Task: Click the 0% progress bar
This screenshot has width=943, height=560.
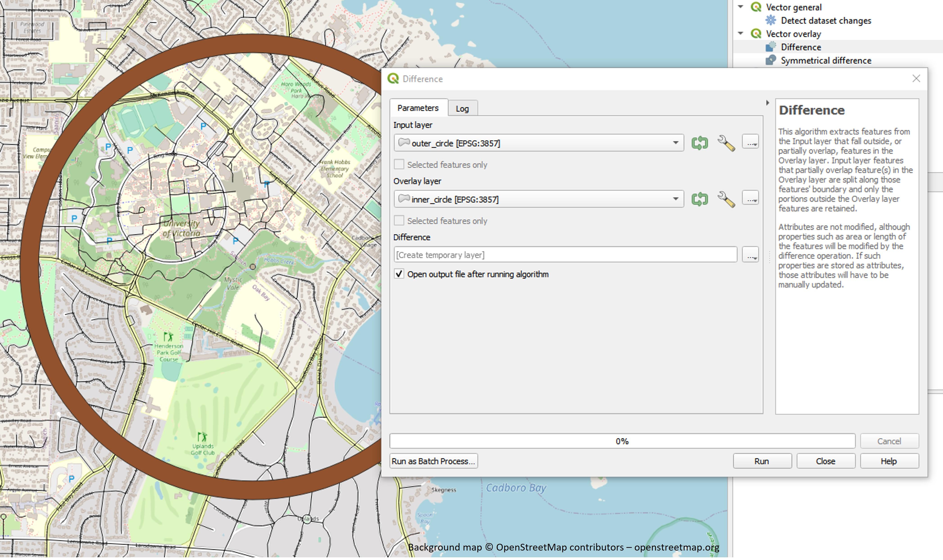Action: 622,442
